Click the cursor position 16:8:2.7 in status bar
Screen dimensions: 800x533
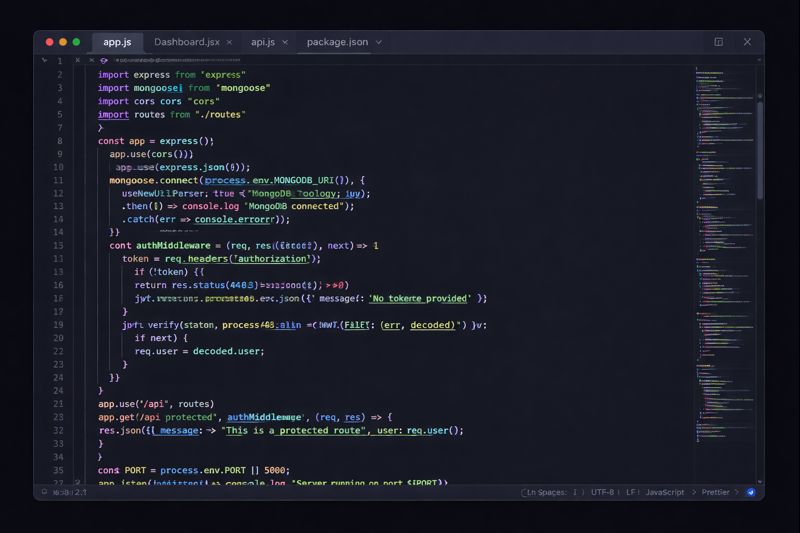point(69,493)
